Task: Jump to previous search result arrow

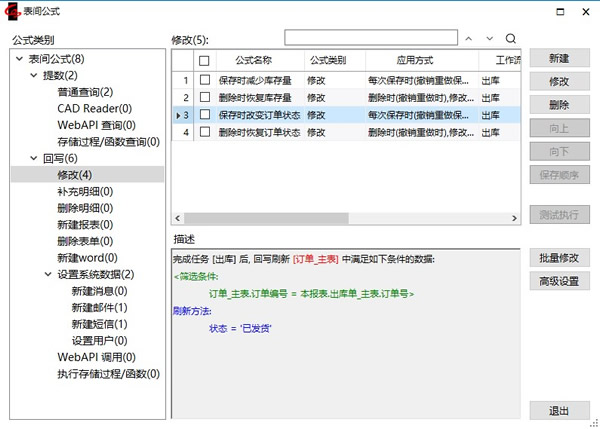Action: click(467, 39)
